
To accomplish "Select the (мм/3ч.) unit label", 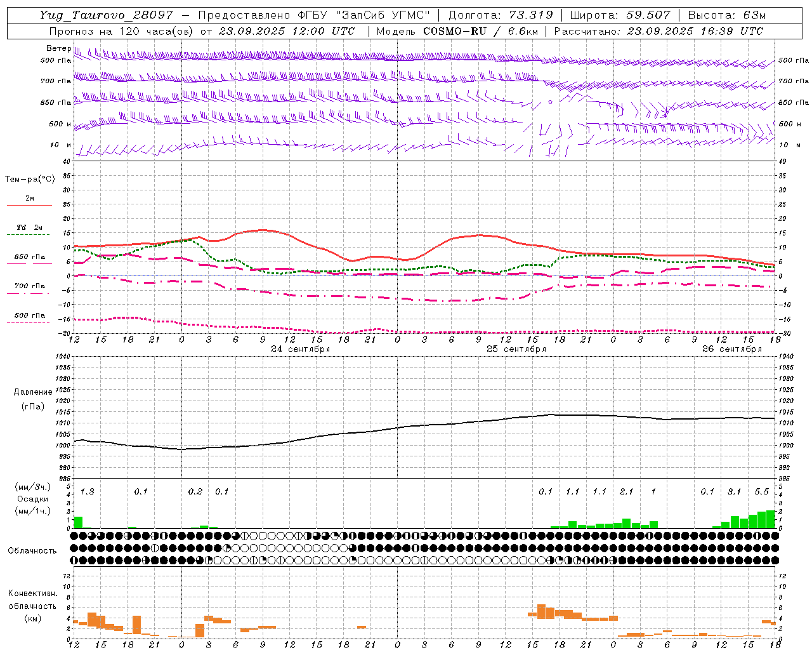I will point(32,487).
